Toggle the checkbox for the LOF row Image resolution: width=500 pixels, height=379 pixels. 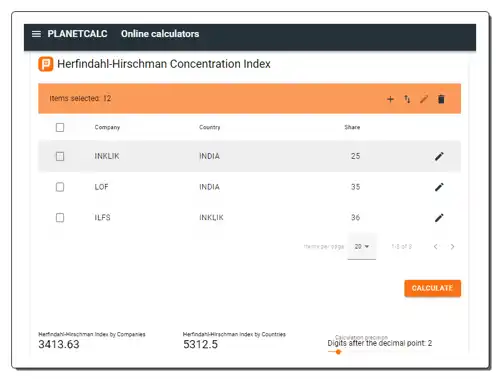[60, 187]
